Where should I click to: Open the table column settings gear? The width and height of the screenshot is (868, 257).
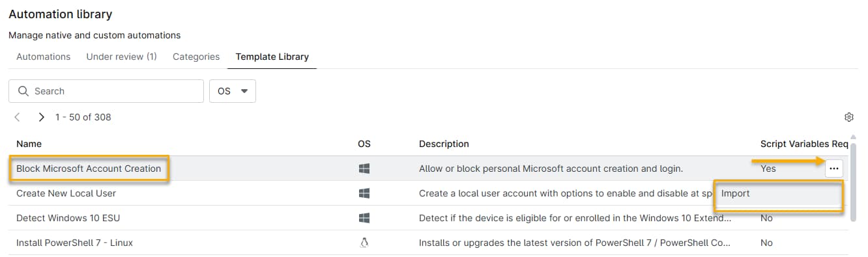coord(848,117)
